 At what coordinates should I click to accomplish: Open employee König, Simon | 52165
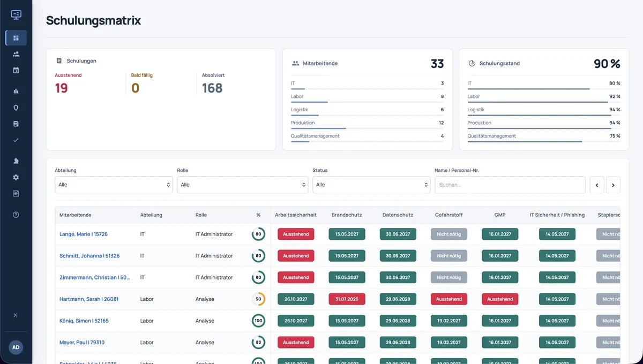click(x=84, y=321)
